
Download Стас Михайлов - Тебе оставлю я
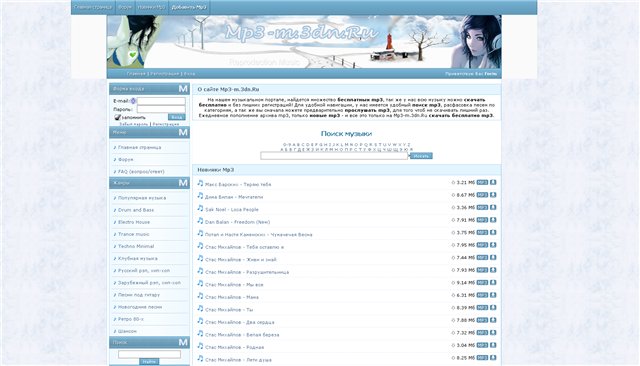[493, 245]
